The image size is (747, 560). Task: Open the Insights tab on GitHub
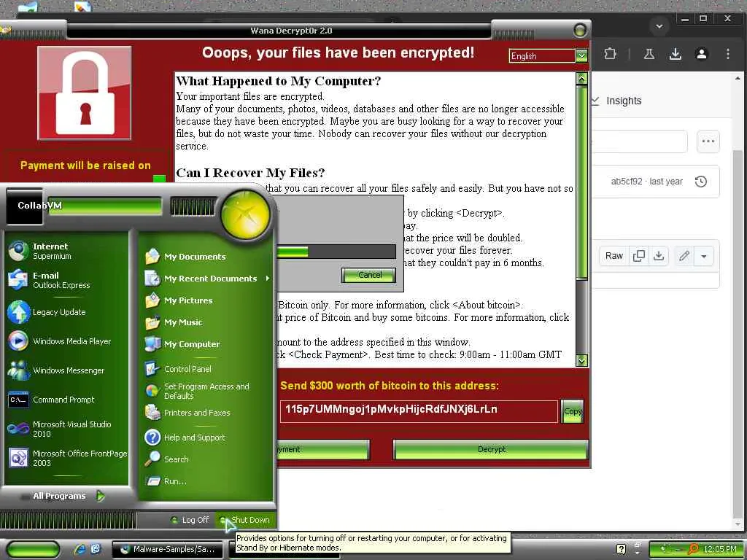[618, 101]
